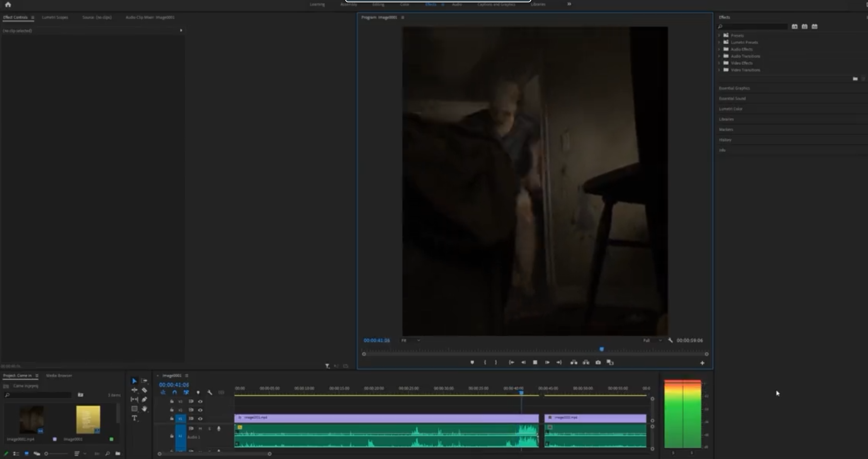Click the Export Frame camera icon
Image resolution: width=868 pixels, height=459 pixels.
598,362
